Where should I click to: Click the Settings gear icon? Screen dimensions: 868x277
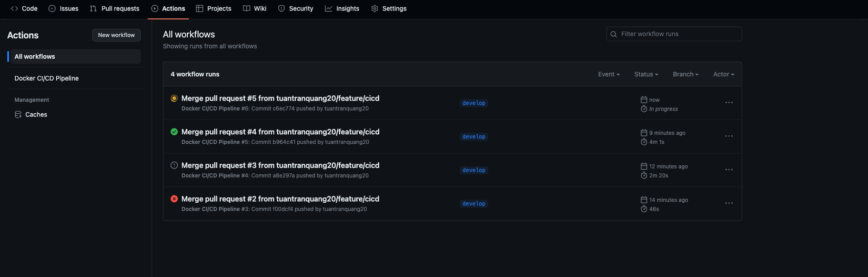pyautogui.click(x=375, y=8)
